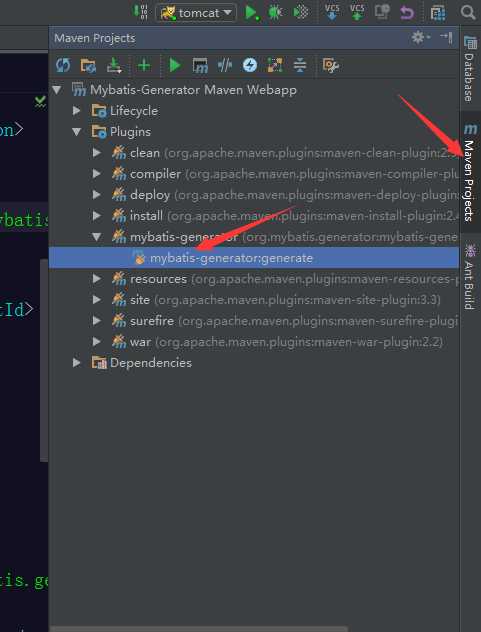The height and width of the screenshot is (632, 481).
Task: Click the Maven panel horizontal scrollbar
Action: [x=199, y=629]
